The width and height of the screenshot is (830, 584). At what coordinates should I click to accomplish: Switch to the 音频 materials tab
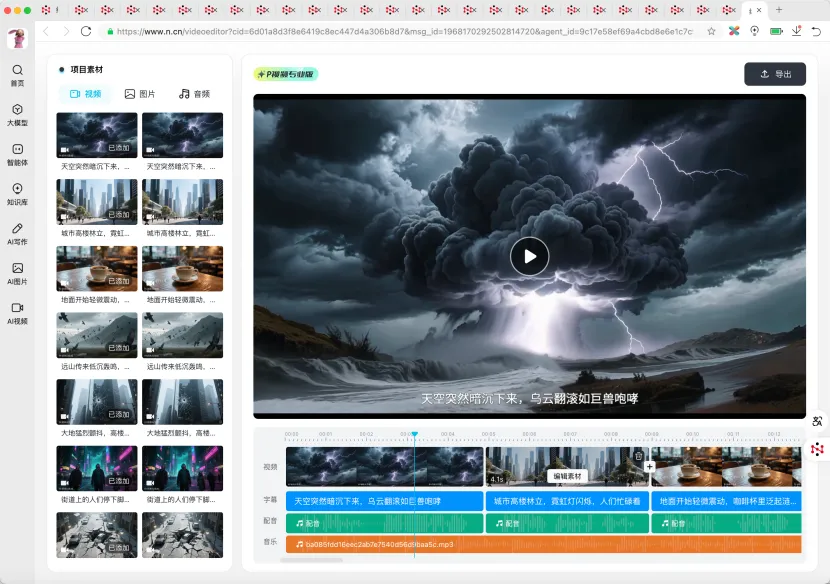[194, 94]
